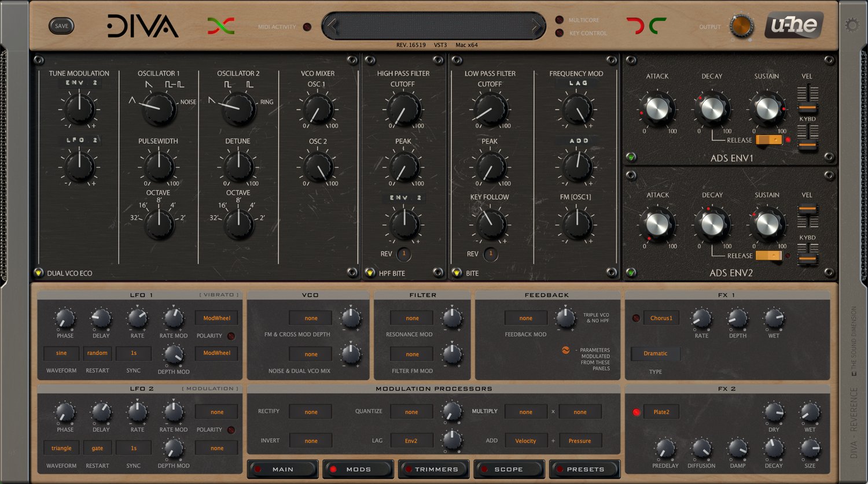Click the LFO 1 Rate knob
The image size is (868, 484).
click(137, 318)
